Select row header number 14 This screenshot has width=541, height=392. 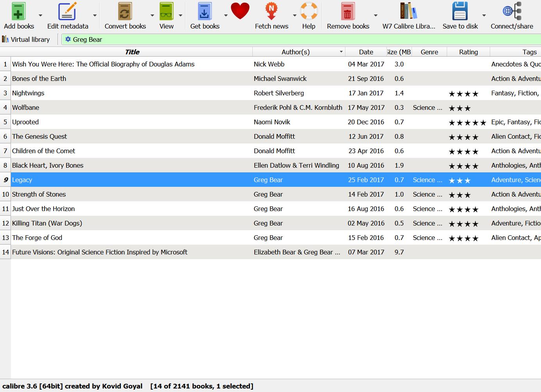[x=5, y=252]
